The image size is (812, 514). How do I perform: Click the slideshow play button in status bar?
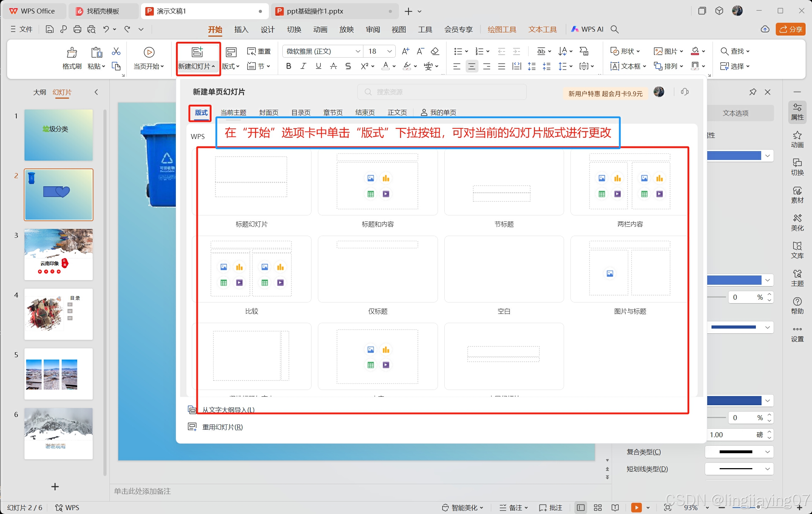point(636,507)
